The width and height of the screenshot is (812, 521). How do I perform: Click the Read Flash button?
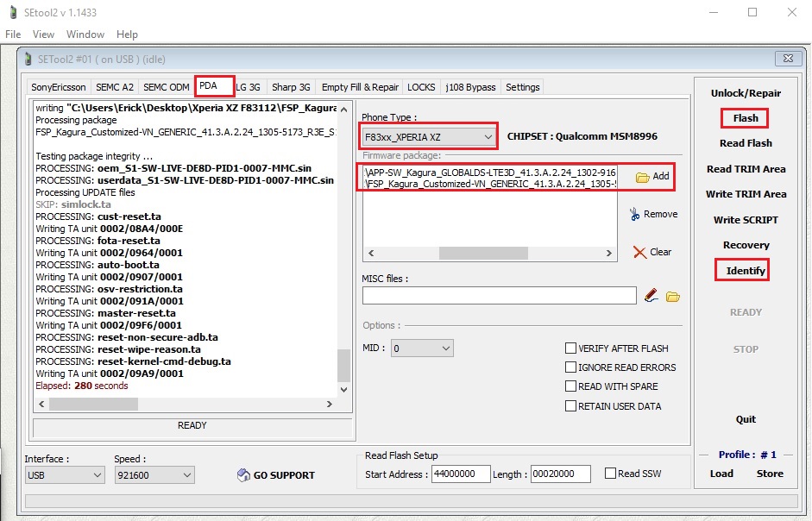746,143
